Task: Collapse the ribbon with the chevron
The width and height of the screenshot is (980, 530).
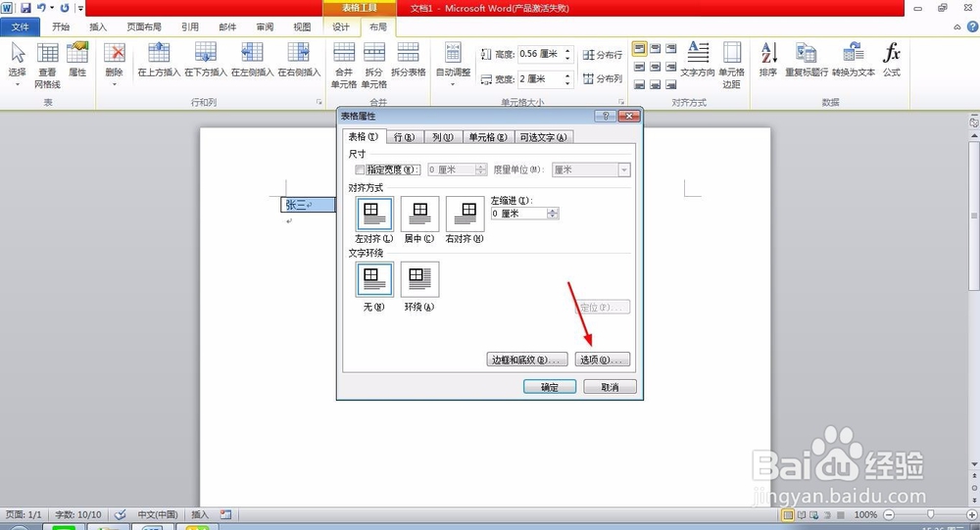Action: pyautogui.click(x=956, y=26)
